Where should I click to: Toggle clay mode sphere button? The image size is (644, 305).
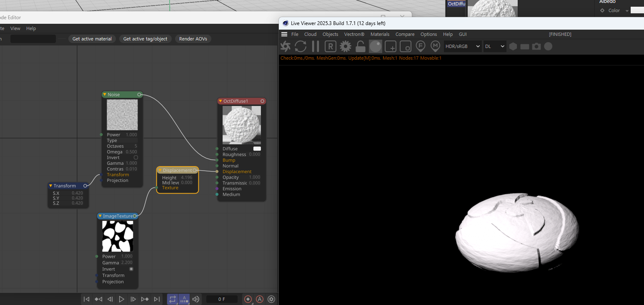[x=376, y=46]
